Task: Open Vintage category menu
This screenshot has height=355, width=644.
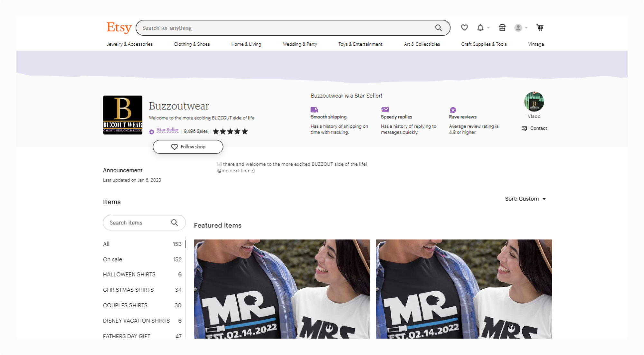Action: 536,44
